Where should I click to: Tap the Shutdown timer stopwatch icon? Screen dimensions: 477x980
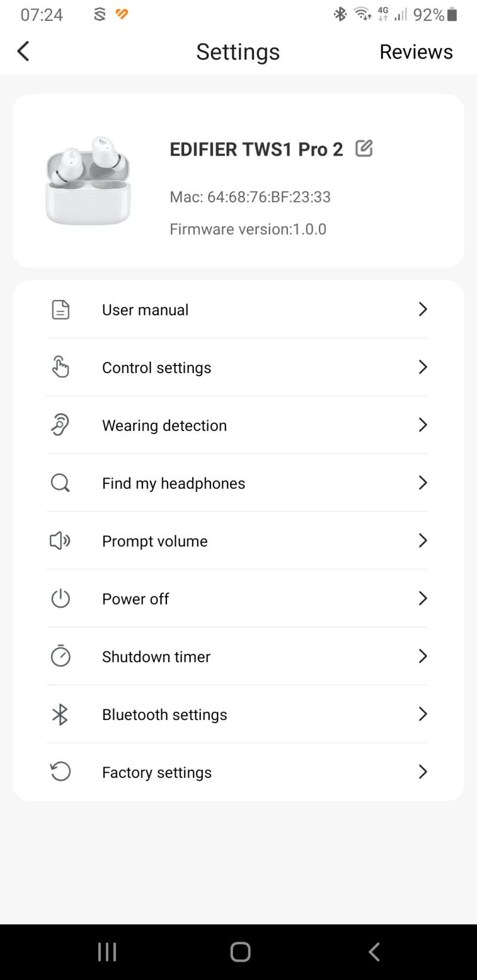(60, 656)
